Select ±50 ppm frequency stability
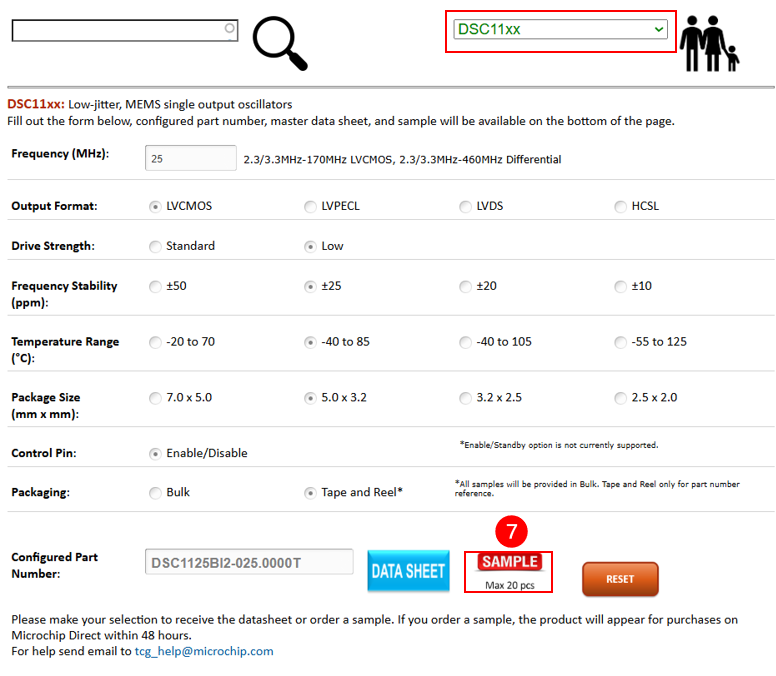776x676 pixels. tap(155, 287)
